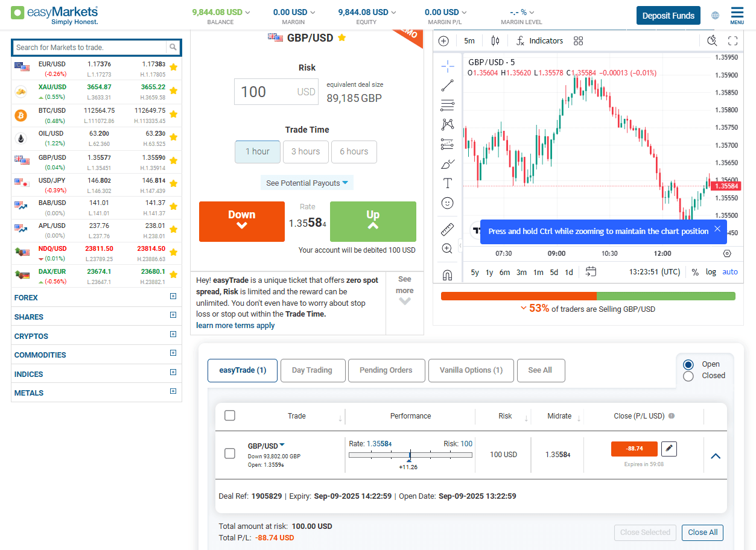The image size is (756, 550).
Task: Unfavorite the BTC/USD star in watchlist
Action: pos(174,114)
